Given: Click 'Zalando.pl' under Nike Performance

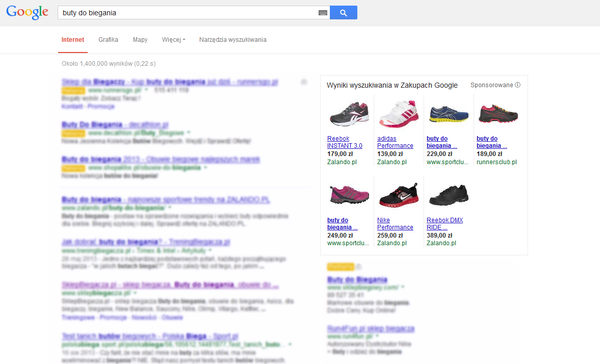Looking at the screenshot, I should pyautogui.click(x=392, y=243).
